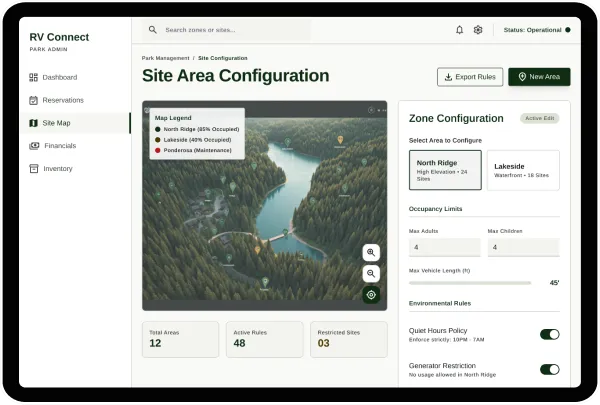
Task: Click Ponderosa (Maintenance) legend text
Action: 197,150
